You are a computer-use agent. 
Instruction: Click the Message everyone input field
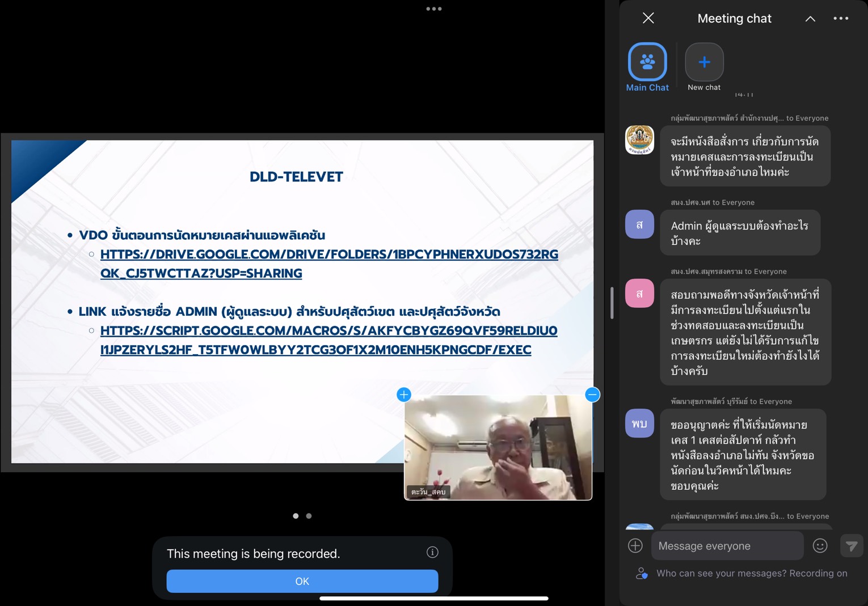point(727,546)
